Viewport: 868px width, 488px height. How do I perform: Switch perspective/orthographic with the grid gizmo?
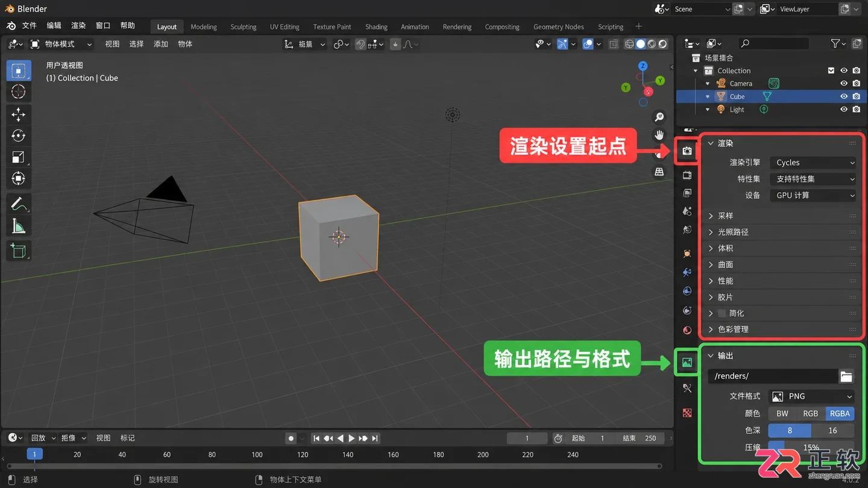(x=659, y=172)
